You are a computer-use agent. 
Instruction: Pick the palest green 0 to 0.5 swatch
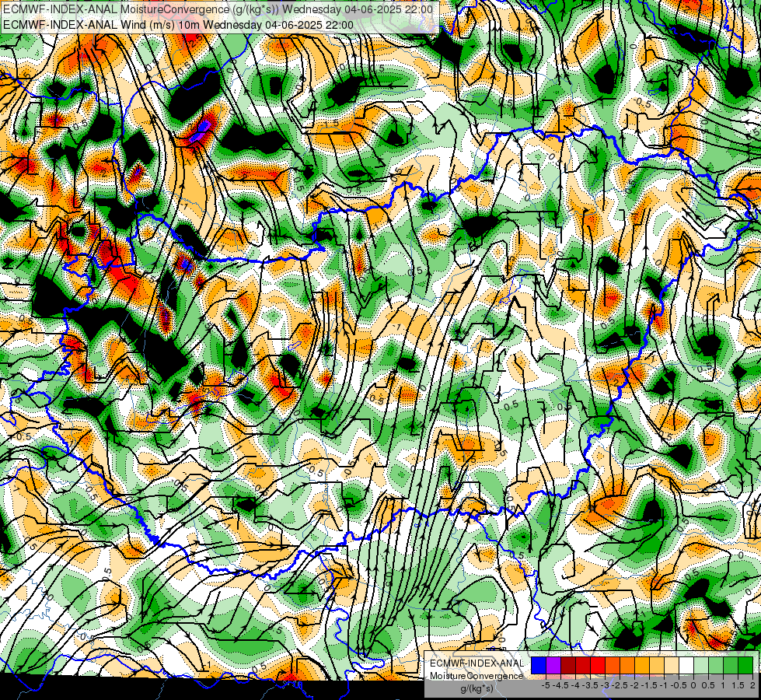point(701,666)
